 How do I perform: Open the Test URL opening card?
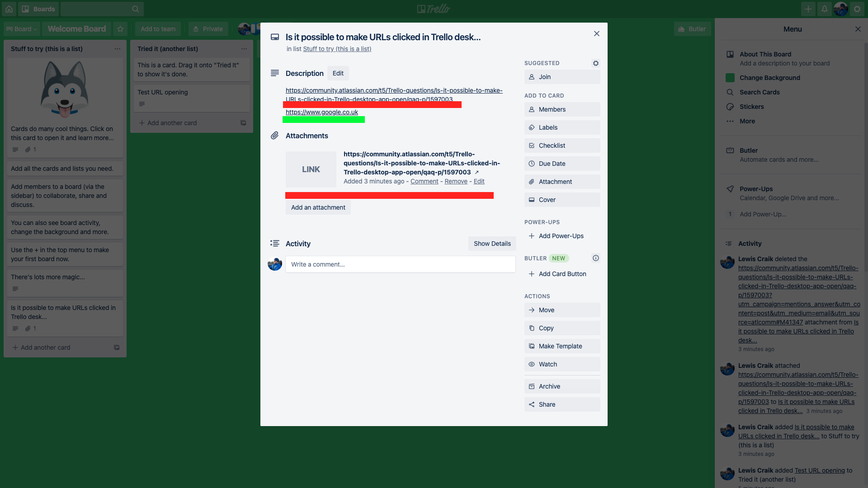tap(192, 98)
